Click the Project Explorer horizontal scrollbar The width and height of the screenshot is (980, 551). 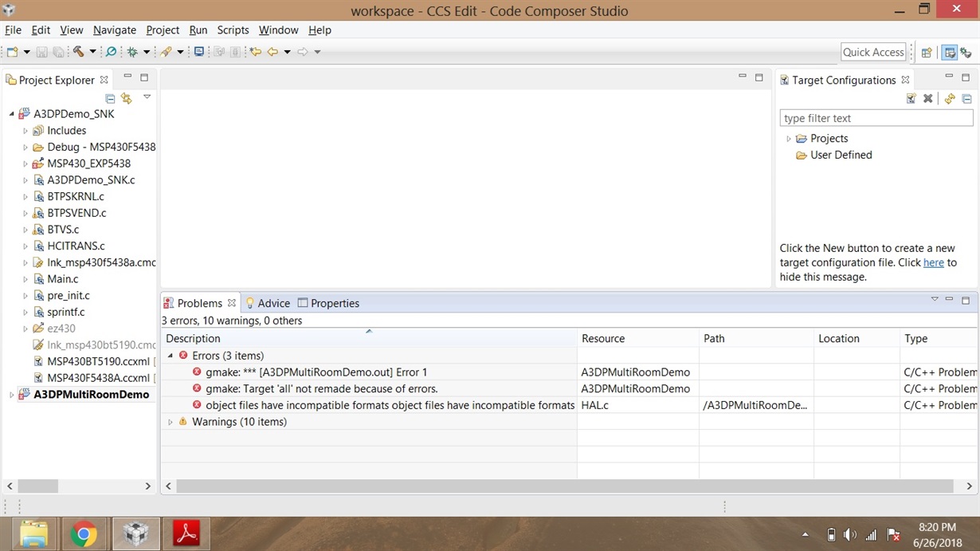(x=38, y=486)
